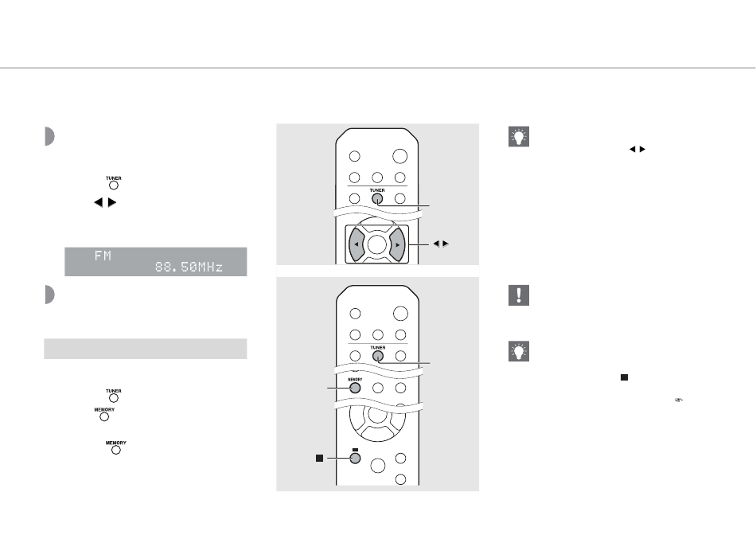Click the upper lightbulb tip icon
756x535 pixels.
(519, 136)
